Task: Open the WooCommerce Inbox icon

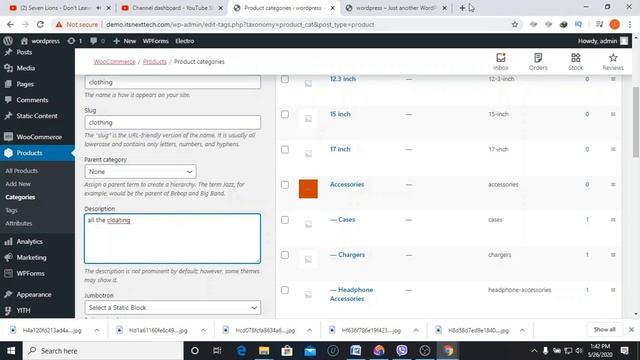Action: click(500, 62)
